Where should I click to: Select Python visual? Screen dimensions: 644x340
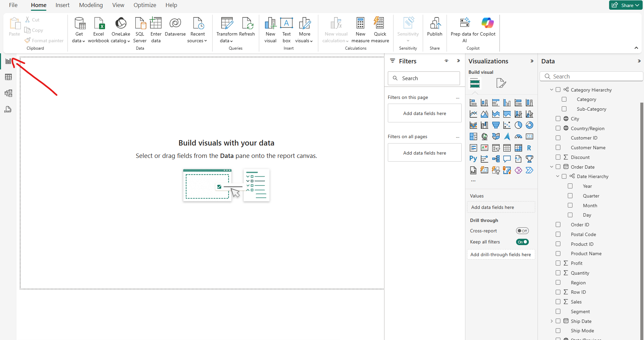(473, 159)
